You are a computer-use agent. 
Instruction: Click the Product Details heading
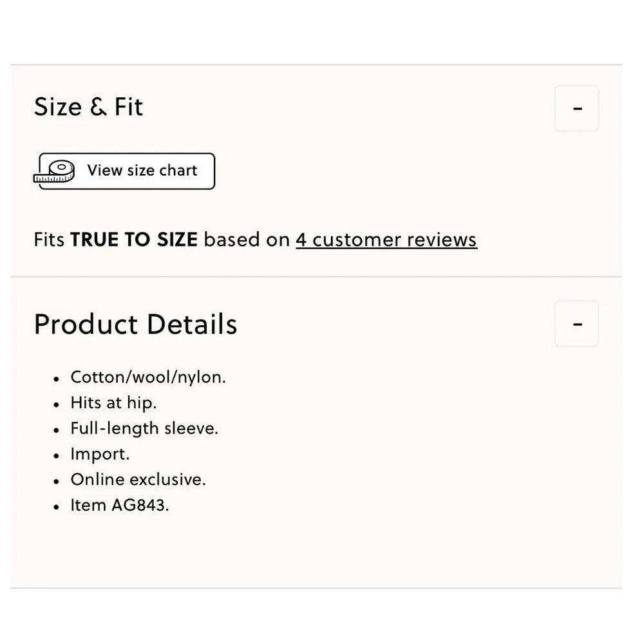[x=135, y=324]
